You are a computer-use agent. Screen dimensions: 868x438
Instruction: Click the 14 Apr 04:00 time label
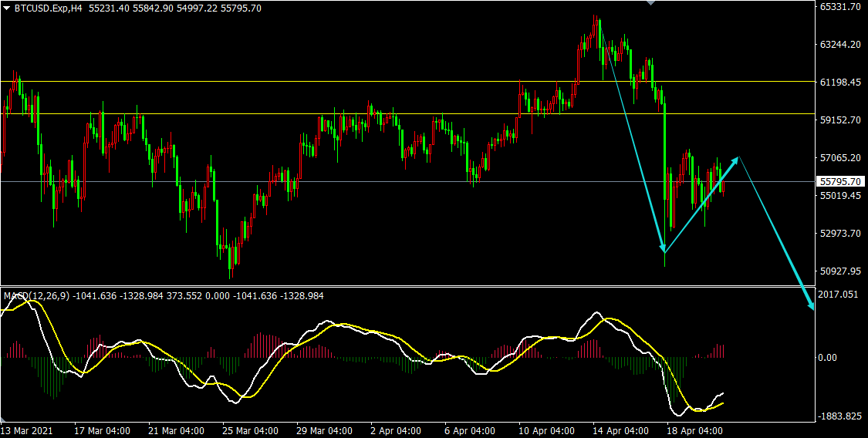[622, 430]
